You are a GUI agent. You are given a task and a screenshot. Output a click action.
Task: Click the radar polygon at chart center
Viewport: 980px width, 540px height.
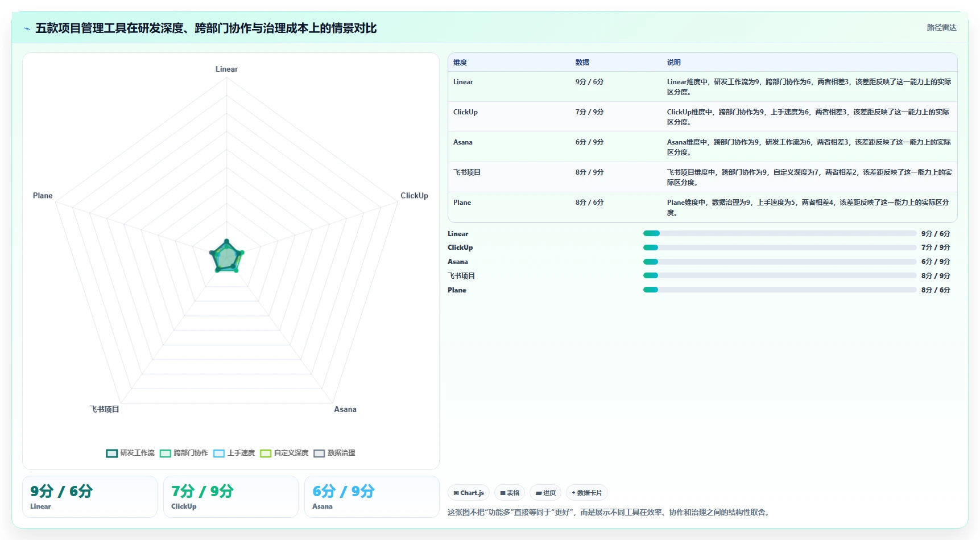(226, 257)
